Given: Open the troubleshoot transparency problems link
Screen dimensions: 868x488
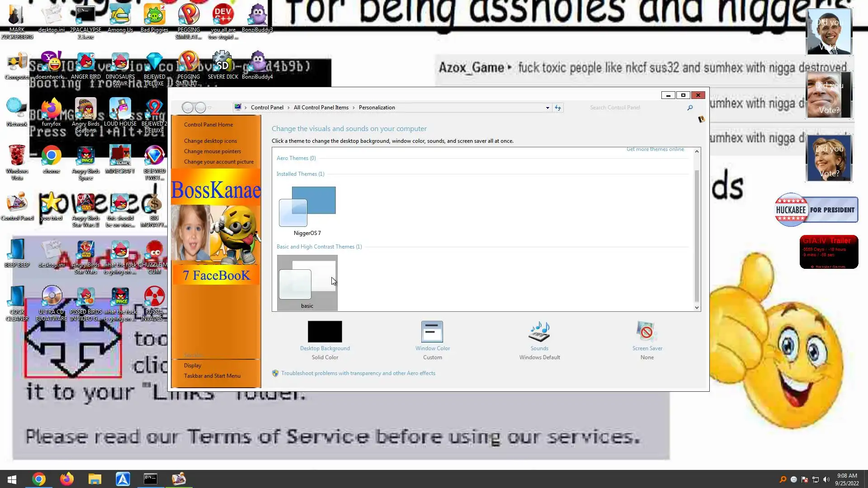Looking at the screenshot, I should tap(358, 373).
